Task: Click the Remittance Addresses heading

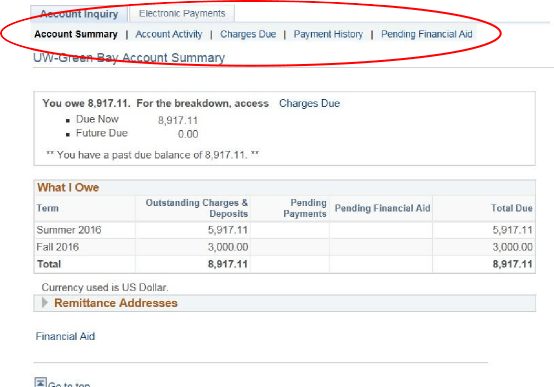Action: pos(116,303)
